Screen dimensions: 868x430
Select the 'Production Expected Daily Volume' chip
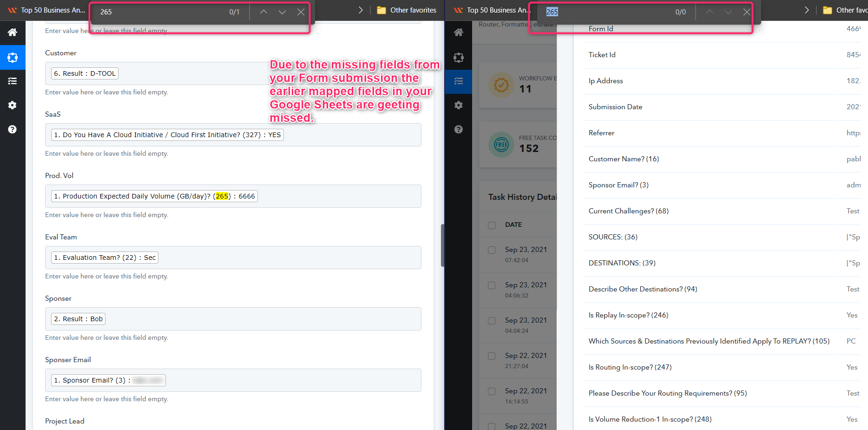click(154, 196)
